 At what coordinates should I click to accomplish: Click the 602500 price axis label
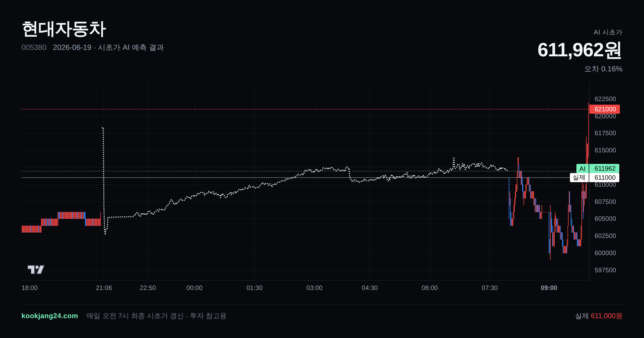[605, 236]
